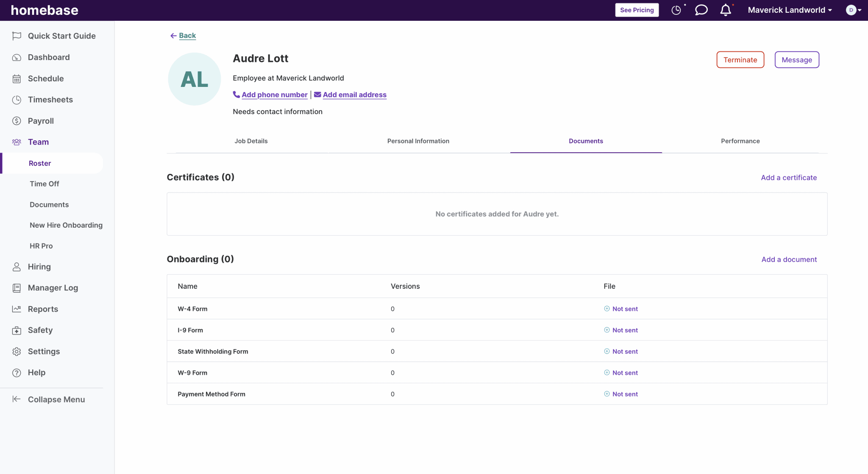Click the Safety sidebar icon

pos(17,330)
